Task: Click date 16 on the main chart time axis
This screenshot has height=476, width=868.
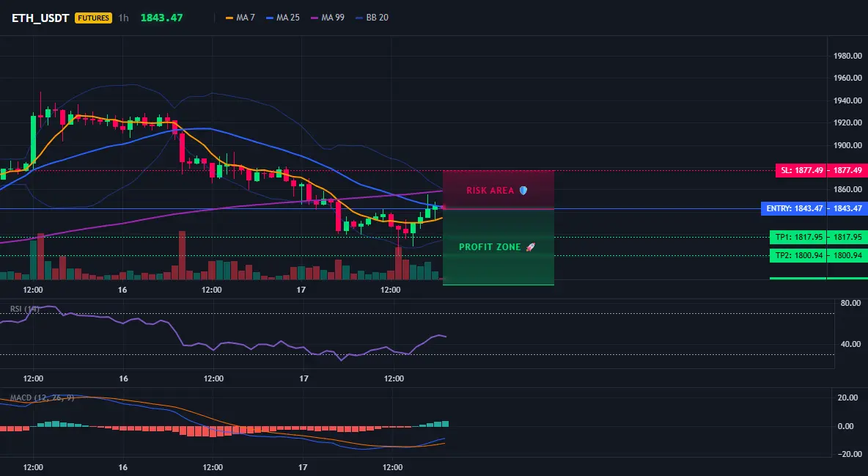Action: click(x=122, y=290)
